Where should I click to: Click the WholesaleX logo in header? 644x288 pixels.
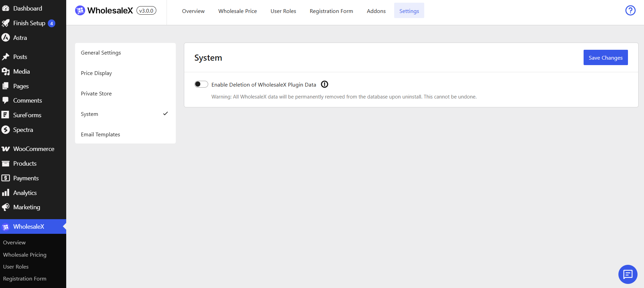pyautogui.click(x=104, y=11)
